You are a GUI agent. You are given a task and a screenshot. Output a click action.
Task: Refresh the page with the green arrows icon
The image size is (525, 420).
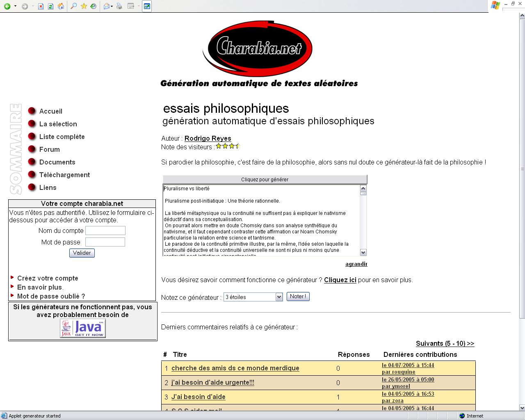pyautogui.click(x=50, y=6)
